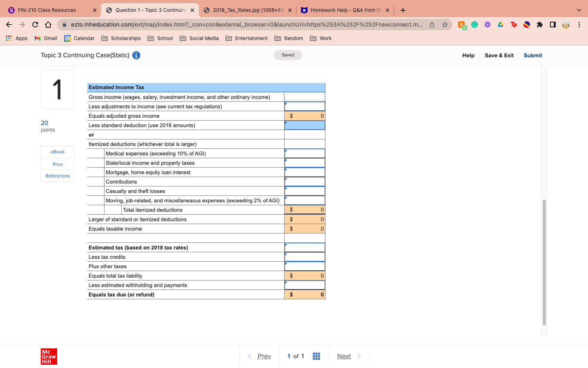Expand the Scholarships bookmarks folder
This screenshot has height=368, width=588.
[121, 38]
